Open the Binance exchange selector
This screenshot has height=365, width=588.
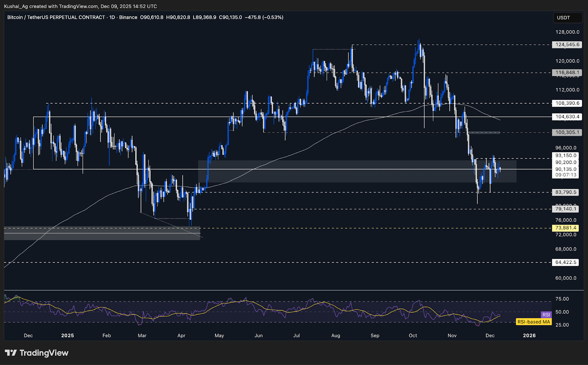(x=128, y=17)
